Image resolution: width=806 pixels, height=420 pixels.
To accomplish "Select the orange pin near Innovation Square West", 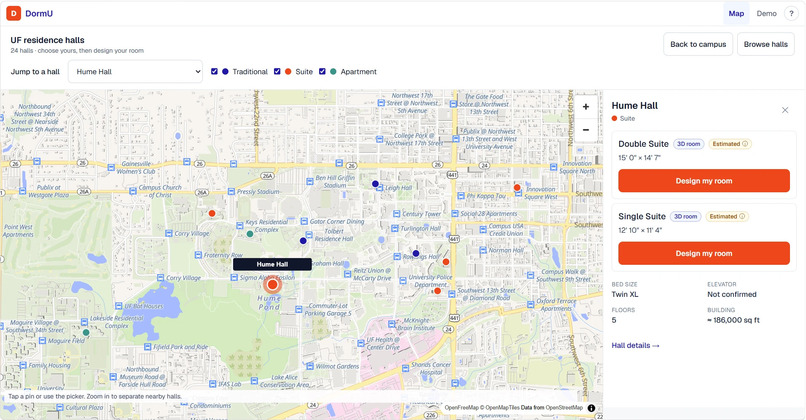I will click(517, 188).
